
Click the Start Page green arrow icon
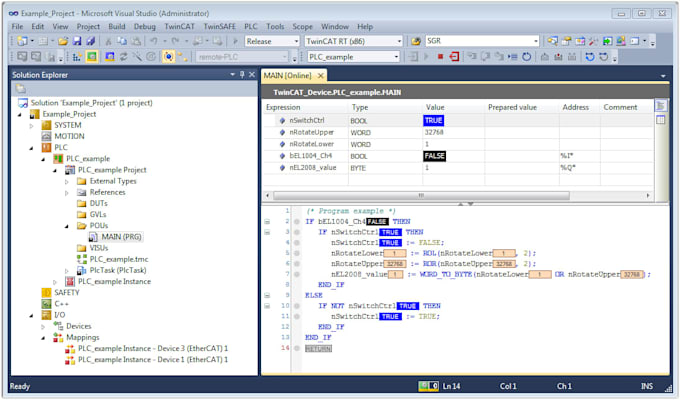[608, 41]
